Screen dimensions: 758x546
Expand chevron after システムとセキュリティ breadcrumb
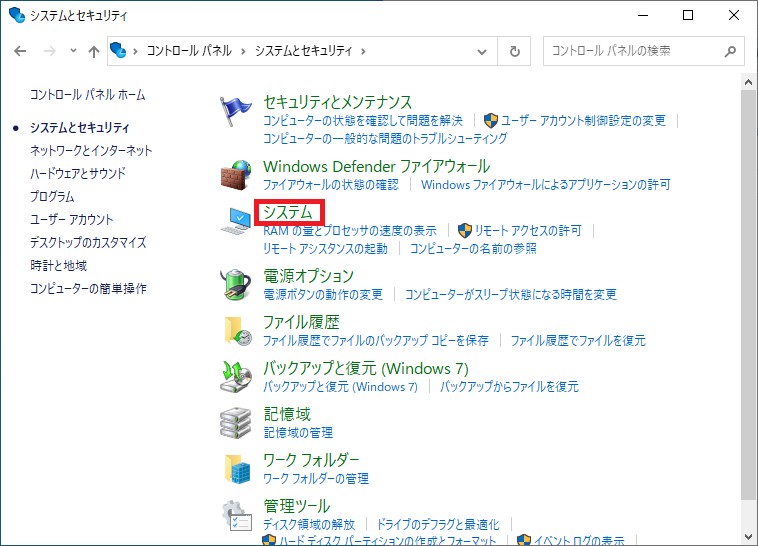click(x=363, y=51)
